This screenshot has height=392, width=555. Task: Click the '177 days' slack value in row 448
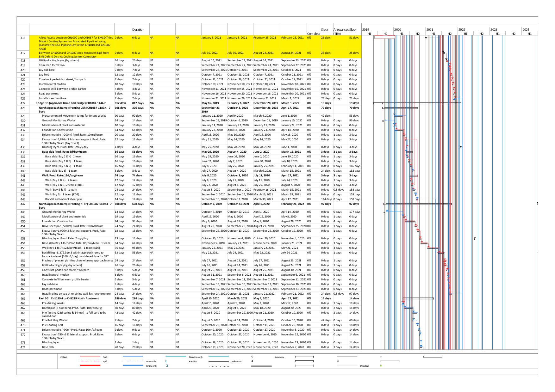point(355,212)
